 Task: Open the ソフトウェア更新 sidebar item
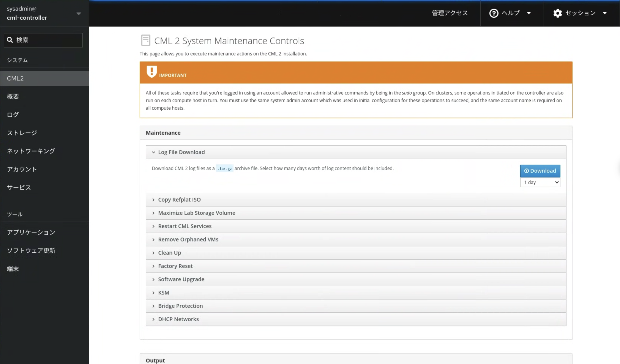(31, 250)
